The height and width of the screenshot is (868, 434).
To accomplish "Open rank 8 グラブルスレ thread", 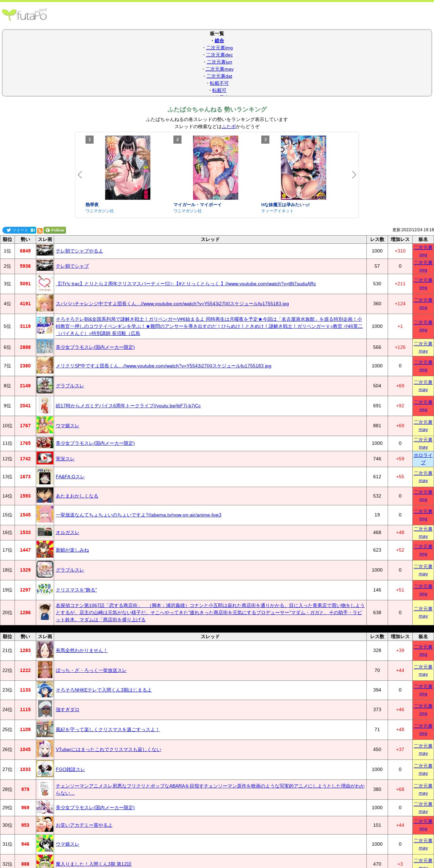I will click(x=70, y=386).
